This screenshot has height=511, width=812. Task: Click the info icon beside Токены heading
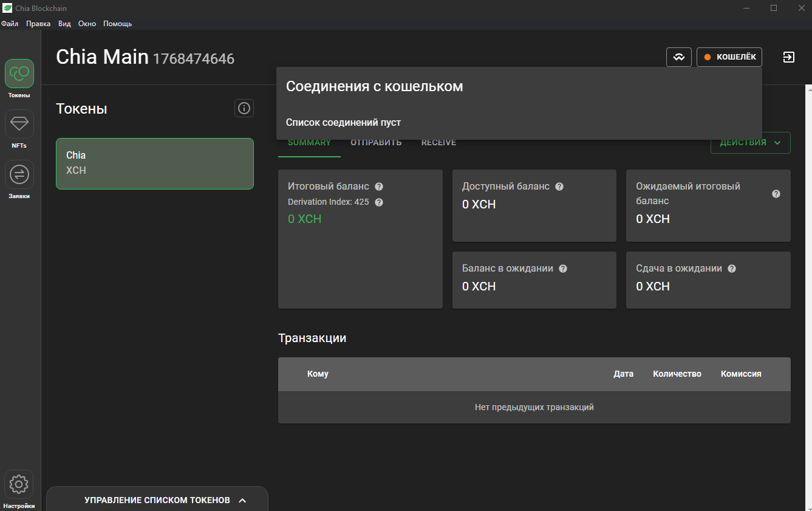244,108
